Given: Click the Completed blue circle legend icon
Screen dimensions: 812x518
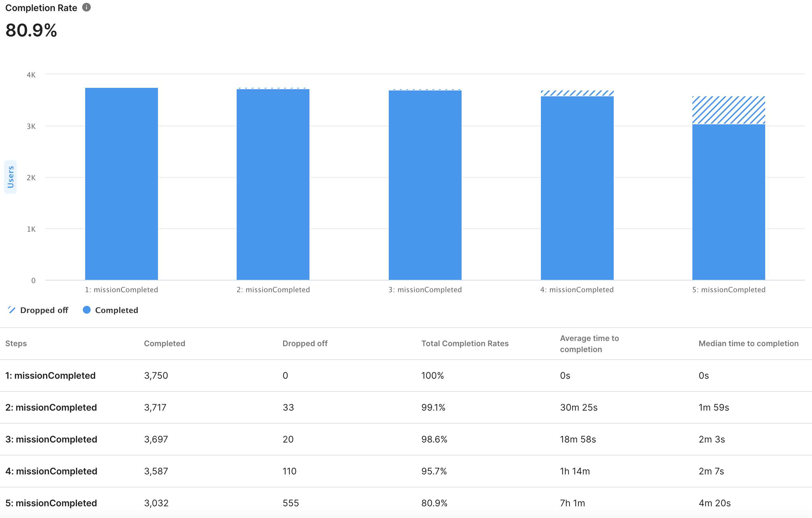Looking at the screenshot, I should (x=87, y=310).
